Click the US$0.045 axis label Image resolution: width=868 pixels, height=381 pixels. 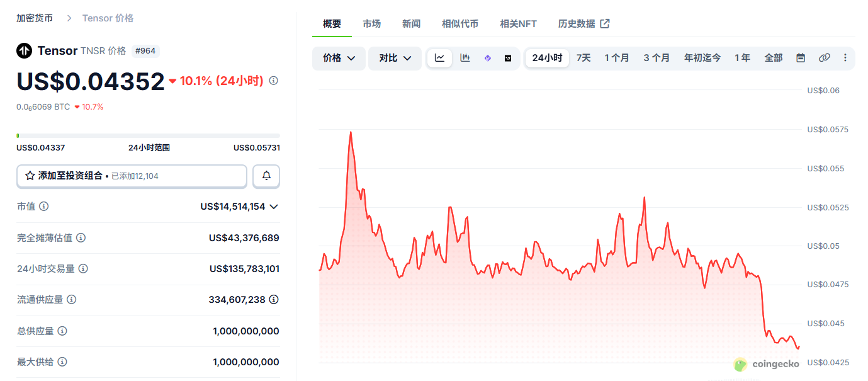pos(826,324)
